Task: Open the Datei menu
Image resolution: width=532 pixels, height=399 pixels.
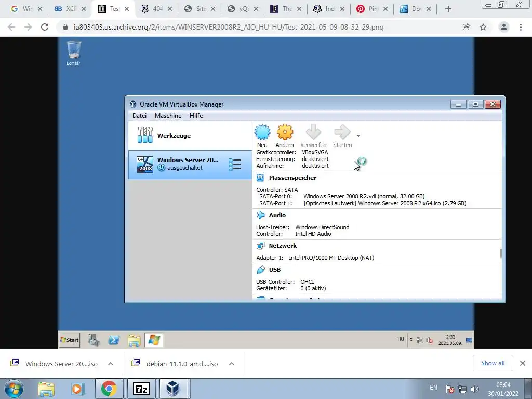Action: click(x=139, y=116)
